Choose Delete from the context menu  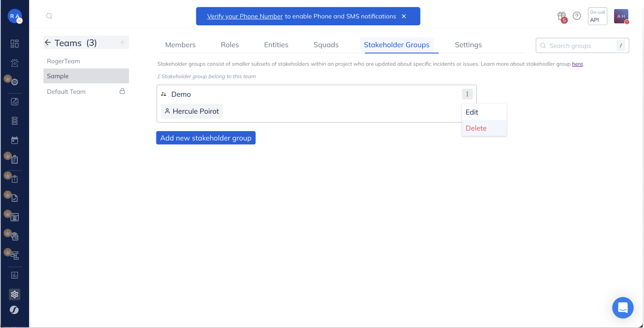point(476,128)
